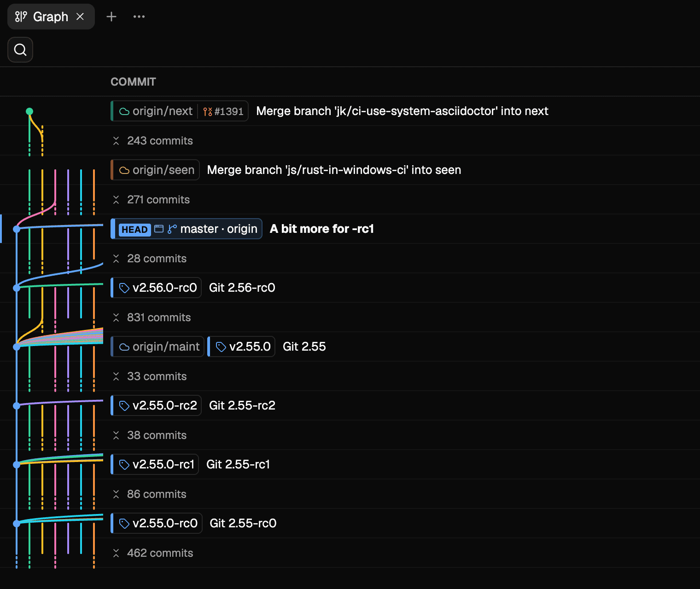Select the master · origin branch label
Image resolution: width=700 pixels, height=589 pixels.
pos(219,229)
